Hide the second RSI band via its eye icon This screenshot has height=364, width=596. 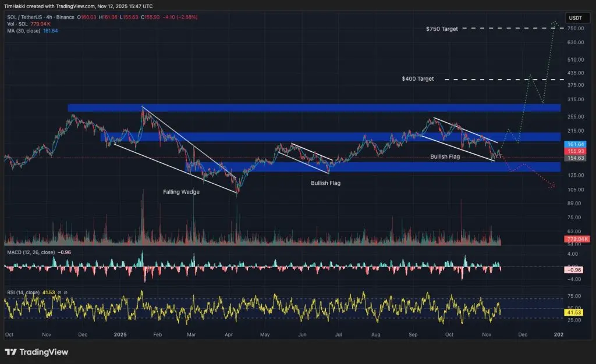click(65, 291)
